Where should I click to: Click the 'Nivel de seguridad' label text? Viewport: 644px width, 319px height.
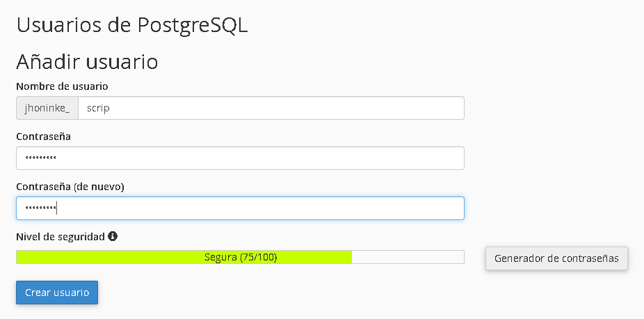pos(61,237)
